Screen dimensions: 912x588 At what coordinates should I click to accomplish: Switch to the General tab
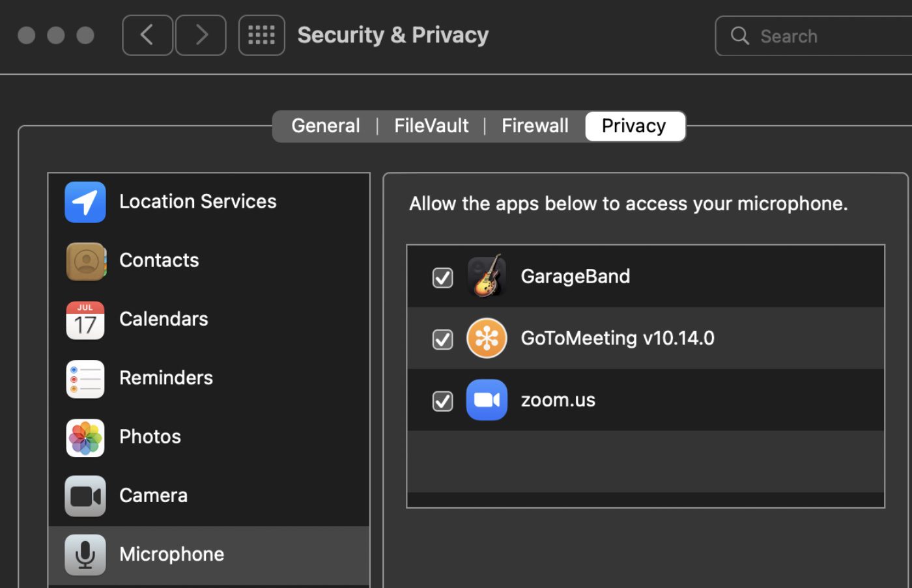point(326,126)
